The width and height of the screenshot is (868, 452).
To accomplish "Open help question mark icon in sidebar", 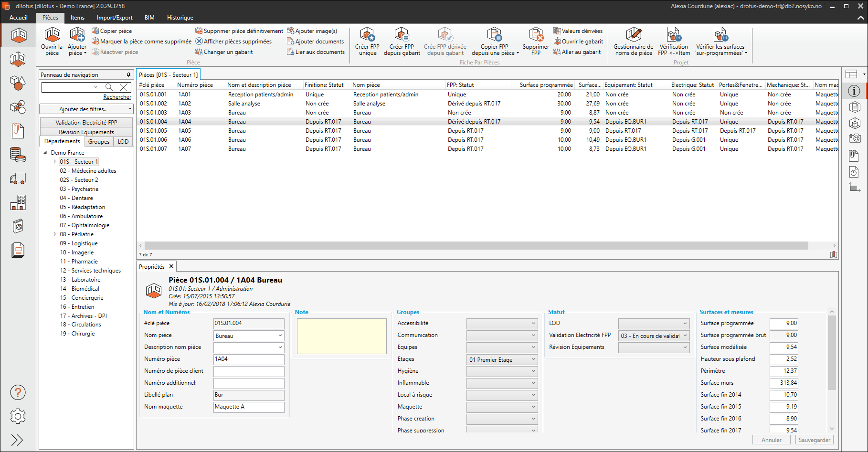I will point(18,393).
